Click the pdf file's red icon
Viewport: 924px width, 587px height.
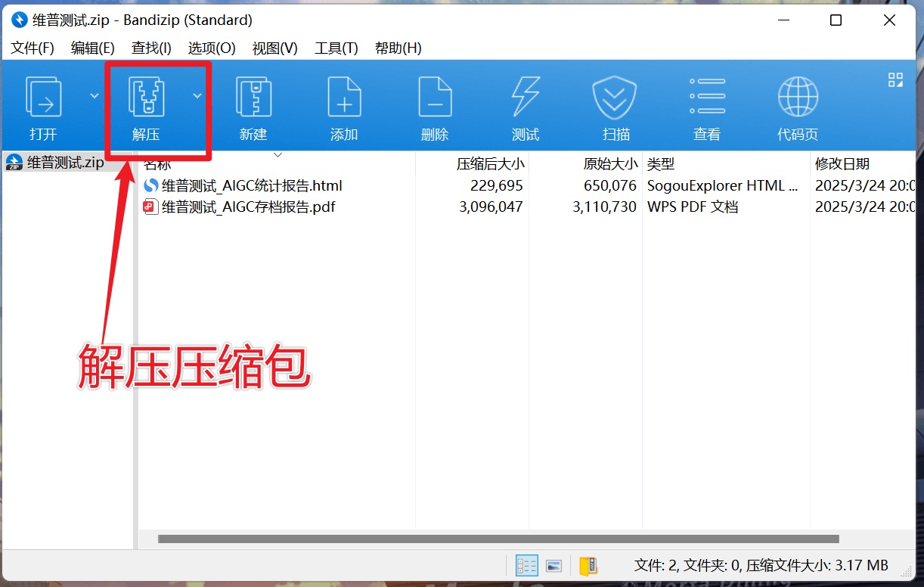click(x=150, y=207)
